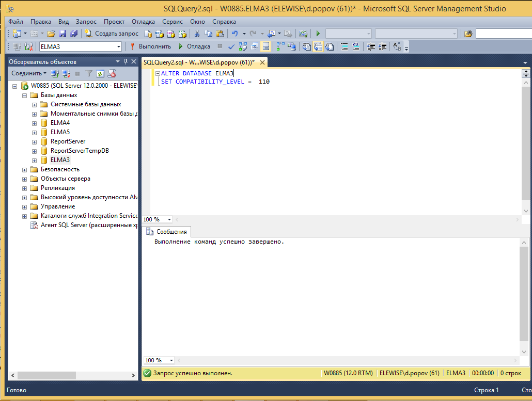Click Object Explorer horizontal scrollbar track
Screen dimensions: 532x401
pyautogui.click(x=103, y=375)
